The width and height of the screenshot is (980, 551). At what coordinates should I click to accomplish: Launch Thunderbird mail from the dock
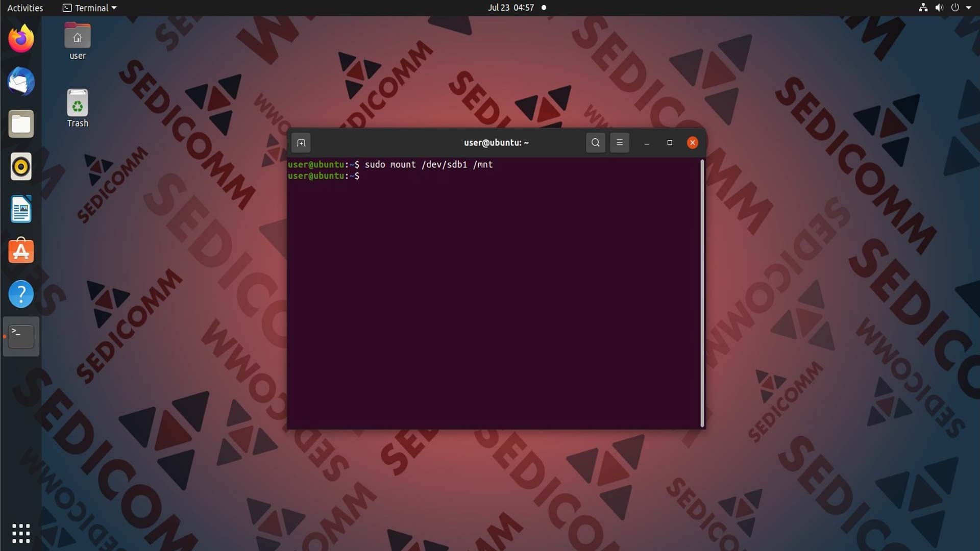[x=21, y=82]
